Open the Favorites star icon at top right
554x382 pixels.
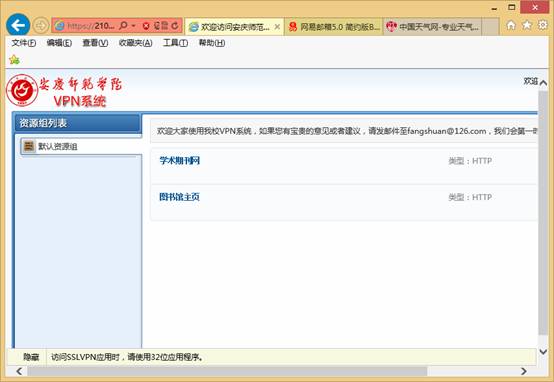click(527, 25)
